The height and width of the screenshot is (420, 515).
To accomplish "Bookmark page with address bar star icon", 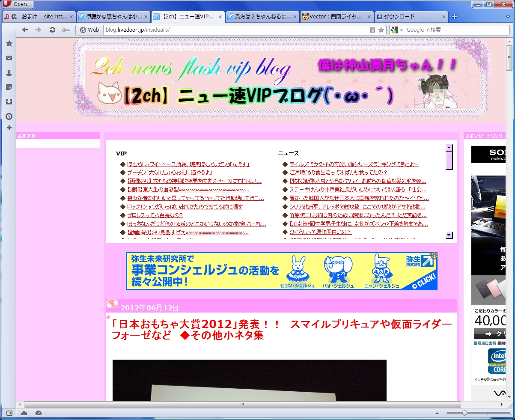I will 381,30.
